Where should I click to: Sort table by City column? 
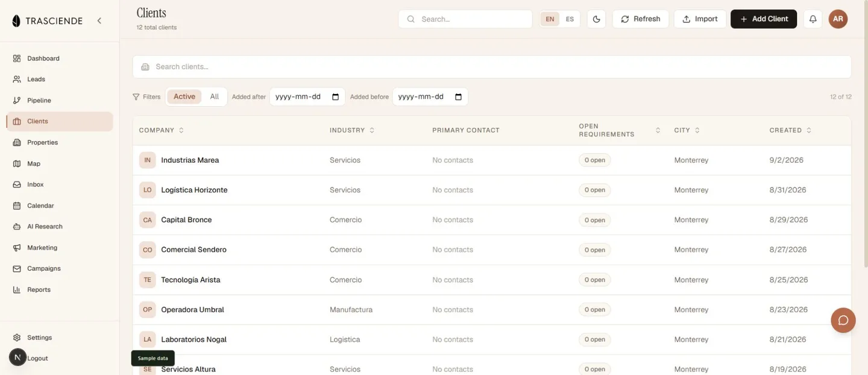tap(687, 130)
